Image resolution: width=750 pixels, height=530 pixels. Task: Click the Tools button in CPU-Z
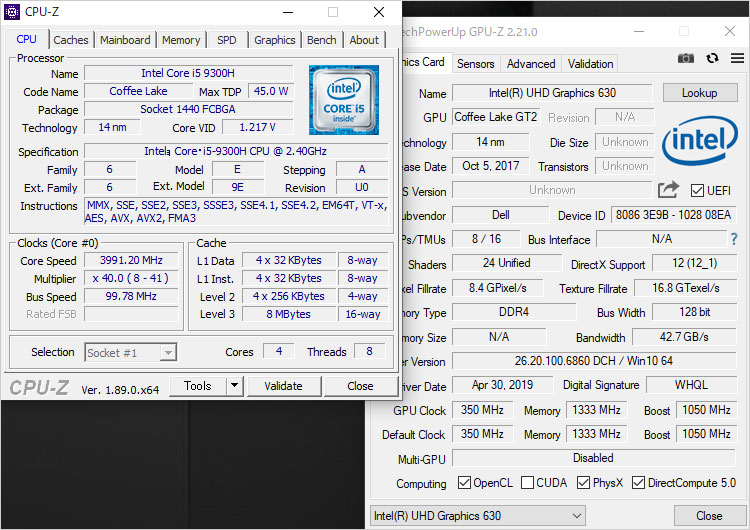pyautogui.click(x=198, y=386)
